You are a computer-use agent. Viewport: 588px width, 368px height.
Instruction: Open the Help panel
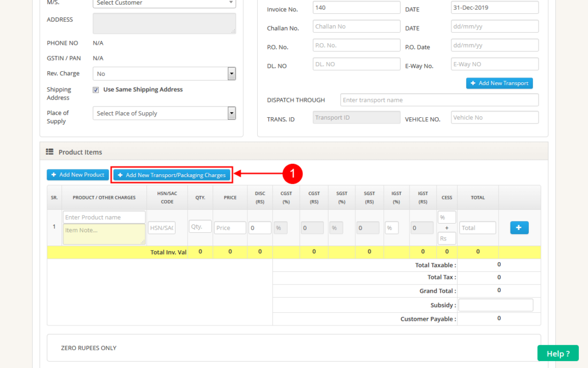pos(557,353)
